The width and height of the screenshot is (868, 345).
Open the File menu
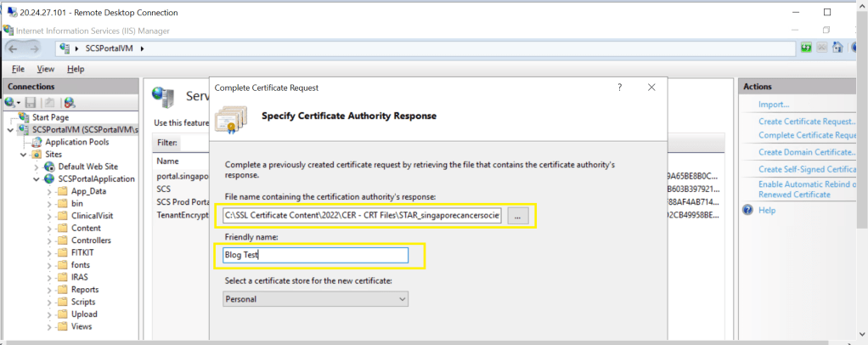(18, 69)
